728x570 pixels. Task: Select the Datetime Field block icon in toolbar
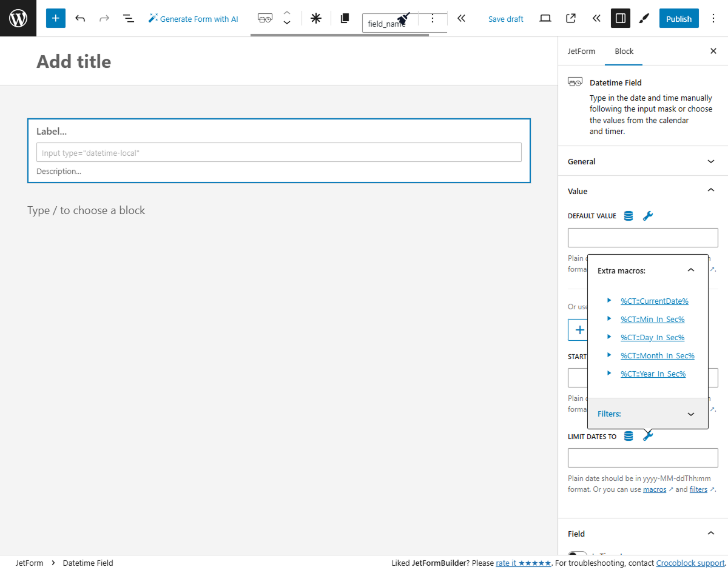(x=265, y=18)
